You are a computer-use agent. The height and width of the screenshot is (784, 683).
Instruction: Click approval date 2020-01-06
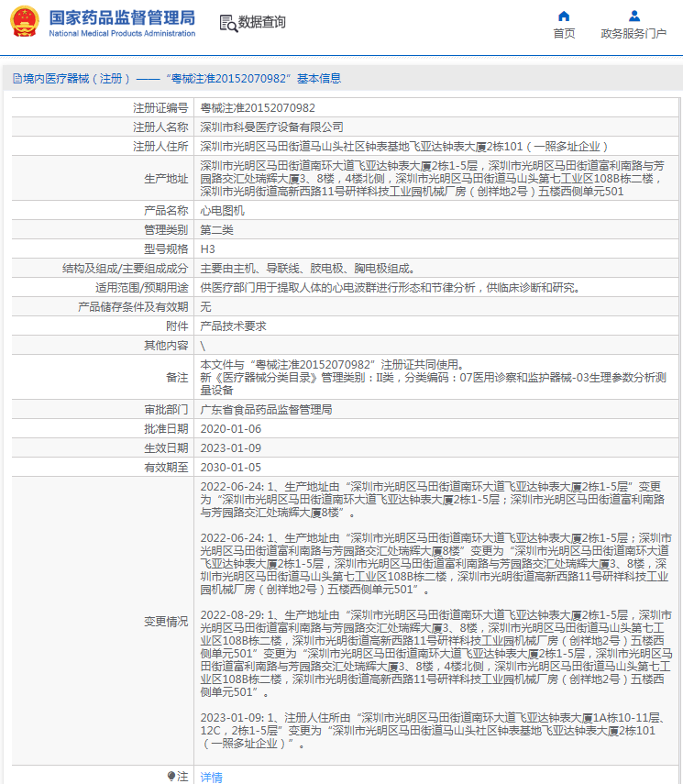point(230,429)
